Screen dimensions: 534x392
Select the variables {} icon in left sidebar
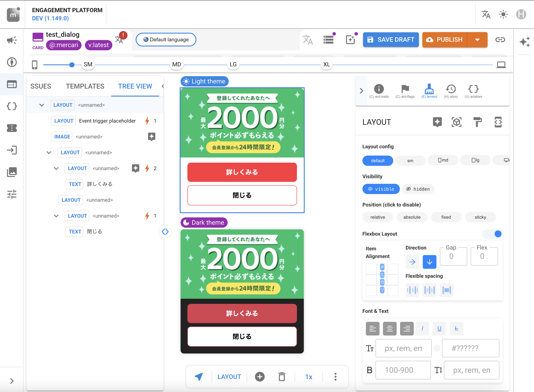12,107
